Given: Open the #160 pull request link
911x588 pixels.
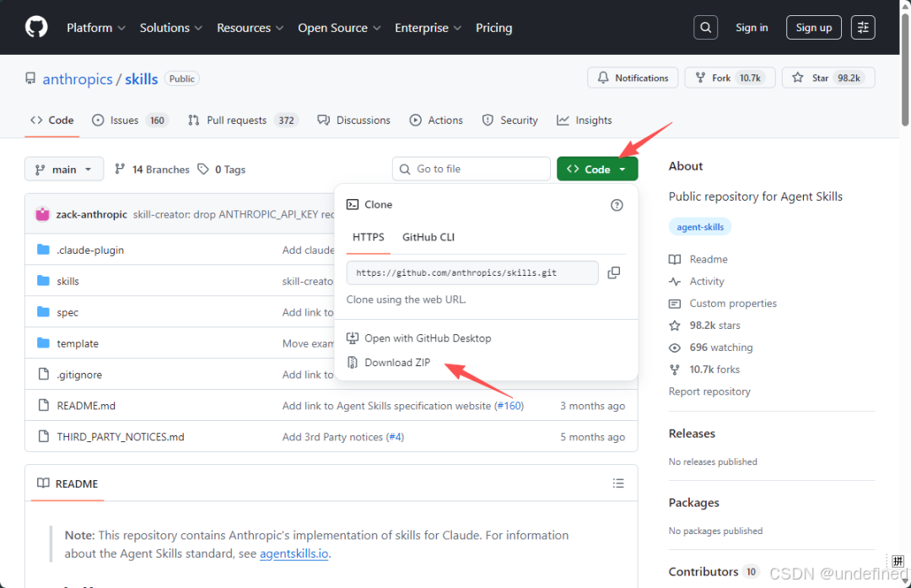Looking at the screenshot, I should pos(509,406).
